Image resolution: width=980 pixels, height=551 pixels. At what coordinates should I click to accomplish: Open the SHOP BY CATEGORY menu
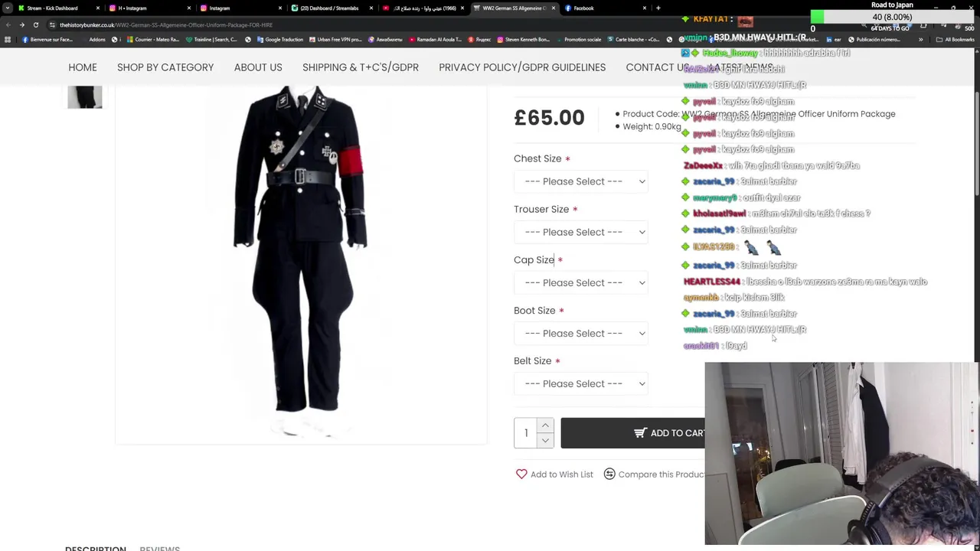tap(165, 67)
